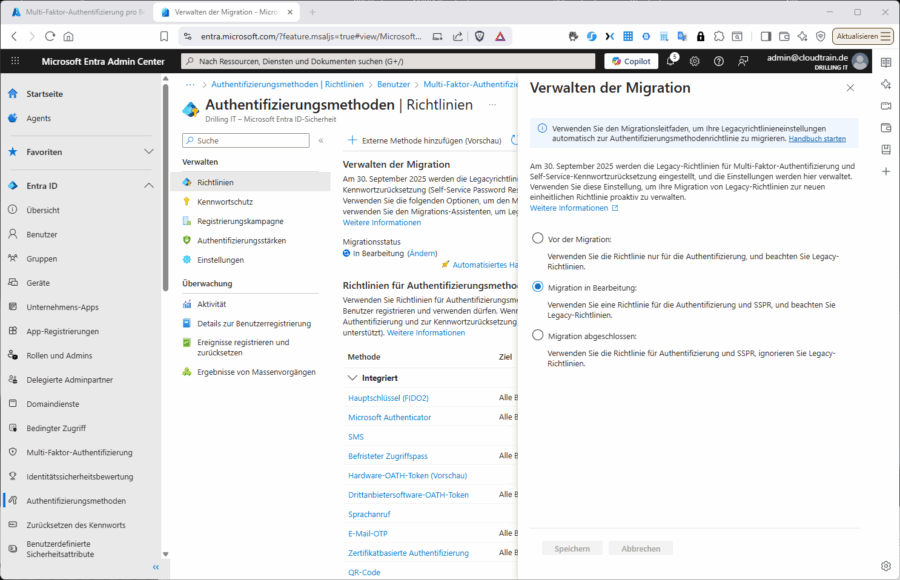900x580 pixels.
Task: Click the Speichern button
Action: [572, 548]
